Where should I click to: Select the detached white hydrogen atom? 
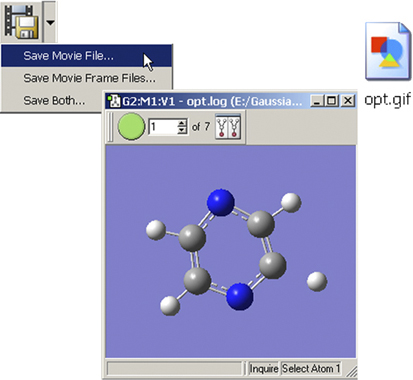click(317, 282)
